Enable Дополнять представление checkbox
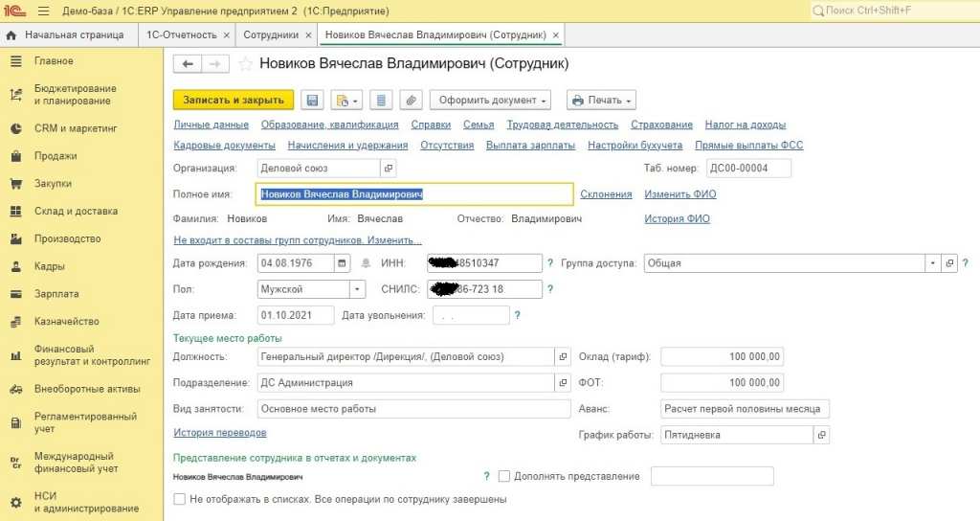The image size is (980, 521). click(x=504, y=476)
